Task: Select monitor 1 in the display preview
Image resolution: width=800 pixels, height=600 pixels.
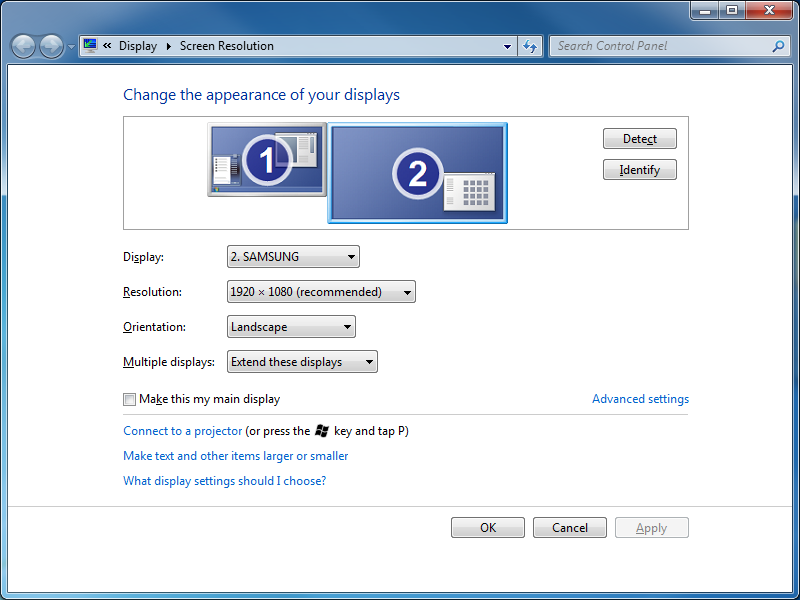Action: pyautogui.click(x=267, y=160)
